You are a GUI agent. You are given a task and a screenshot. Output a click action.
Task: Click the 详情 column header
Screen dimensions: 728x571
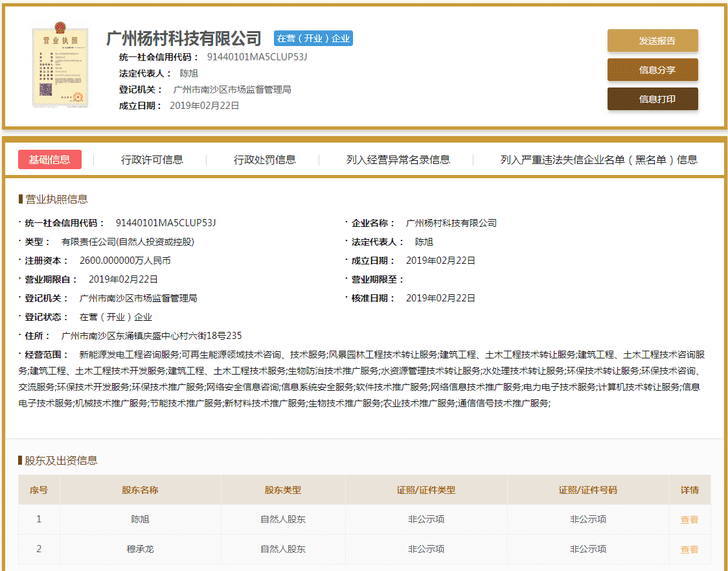(690, 490)
